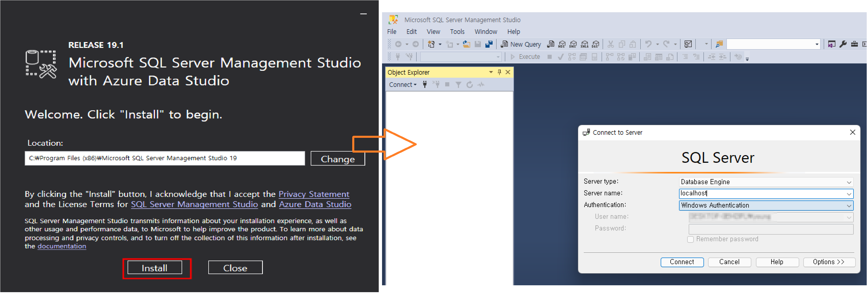Click Connect Object Explorer plug icon
Image resolution: width=868 pixels, height=297 pixels.
(x=425, y=85)
